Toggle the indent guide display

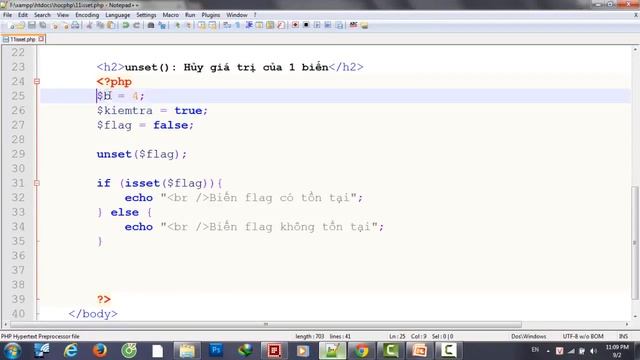pyautogui.click(x=249, y=25)
